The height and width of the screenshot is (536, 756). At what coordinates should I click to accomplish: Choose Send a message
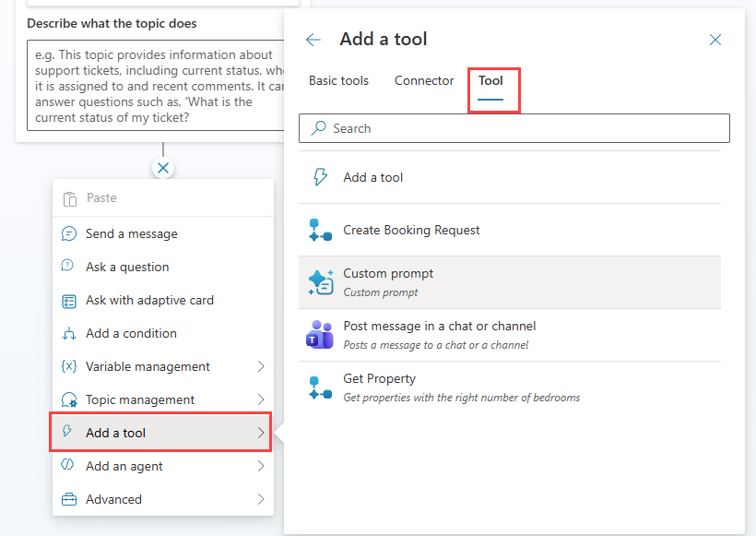(x=163, y=233)
